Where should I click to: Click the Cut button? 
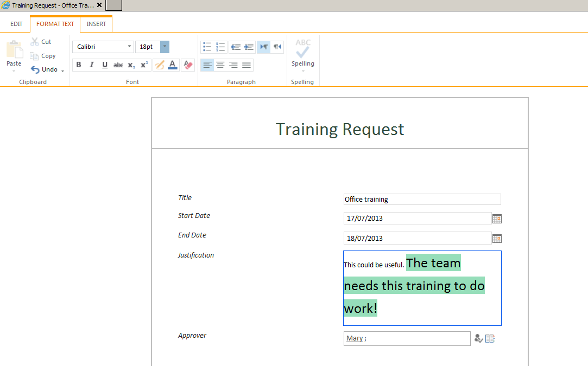[41, 42]
